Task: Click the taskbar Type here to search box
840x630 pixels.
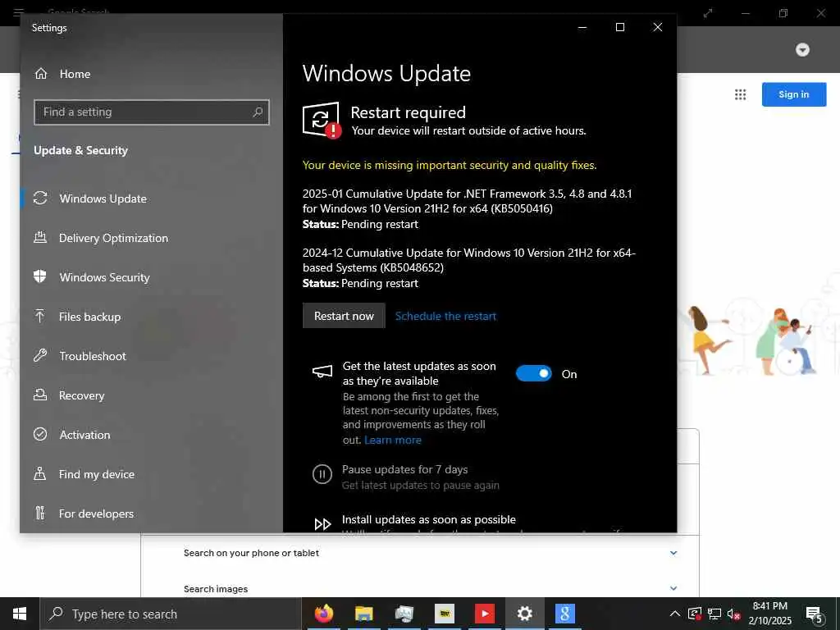Action: tap(171, 614)
